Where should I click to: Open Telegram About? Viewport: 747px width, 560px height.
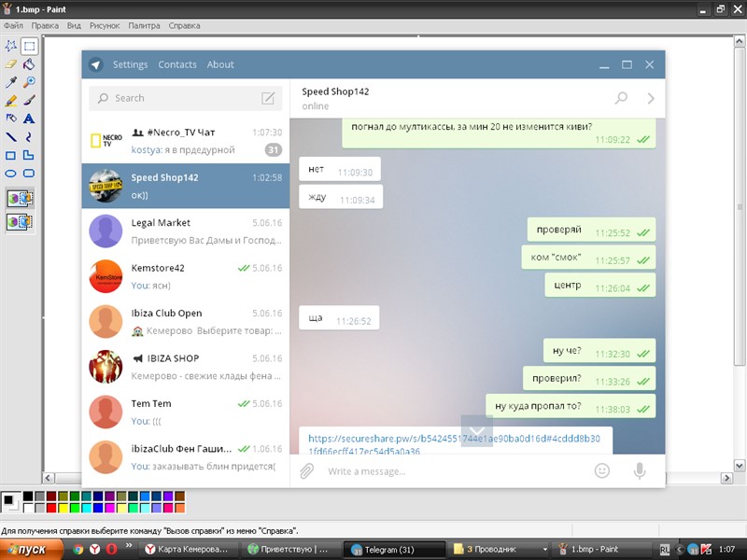pos(220,64)
